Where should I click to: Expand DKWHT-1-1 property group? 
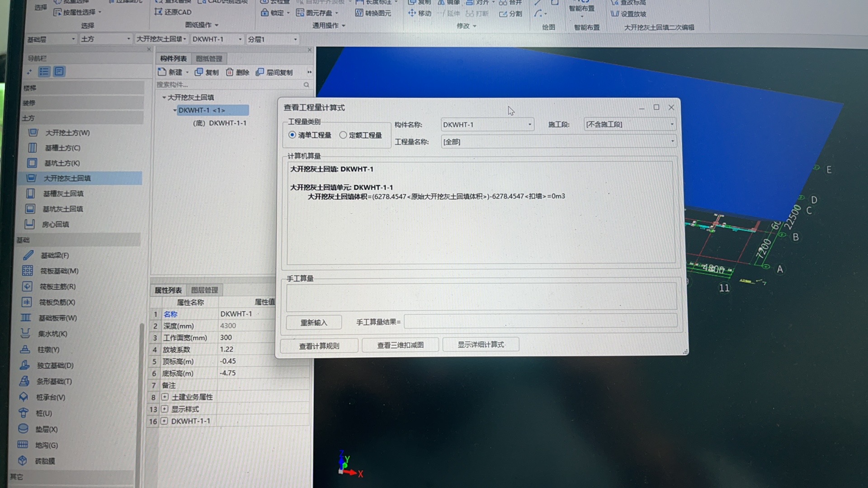pyautogui.click(x=164, y=421)
